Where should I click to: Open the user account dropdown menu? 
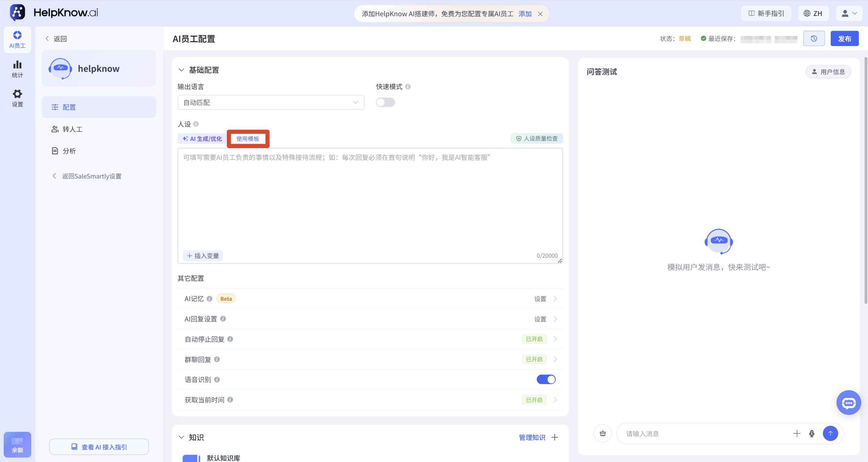(x=849, y=14)
